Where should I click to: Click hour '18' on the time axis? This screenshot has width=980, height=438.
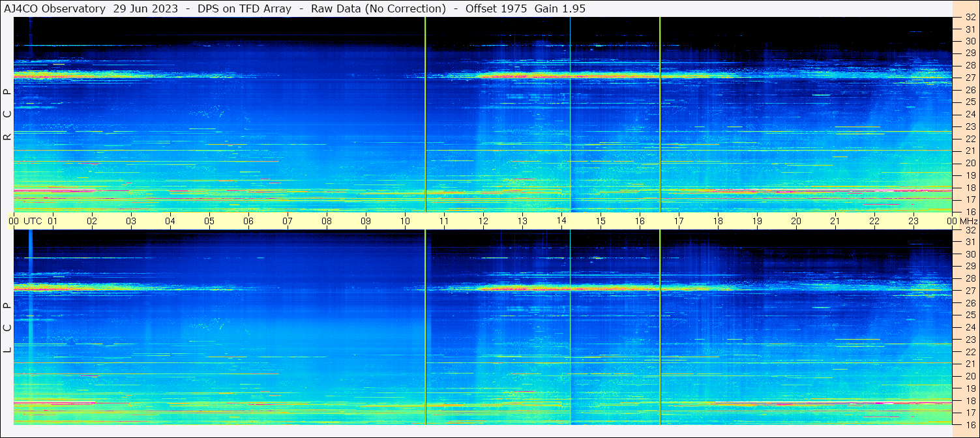click(718, 221)
